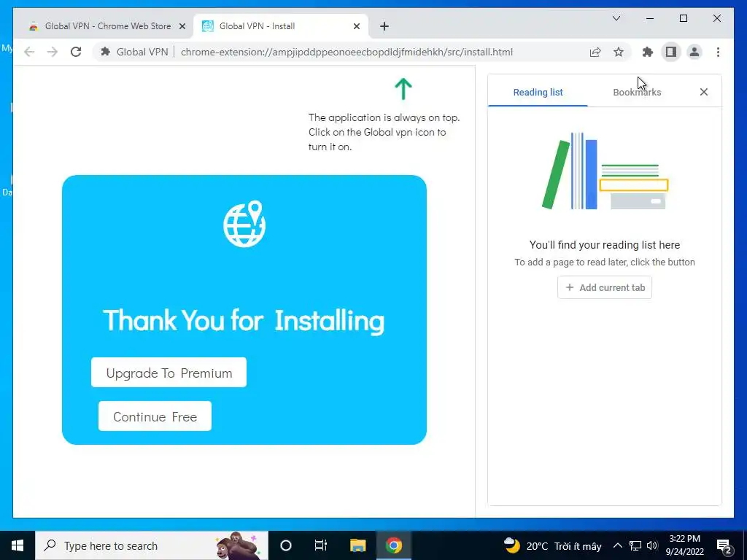Open the Extensions puzzle menu in toolbar
This screenshot has height=560, width=747.
point(648,52)
